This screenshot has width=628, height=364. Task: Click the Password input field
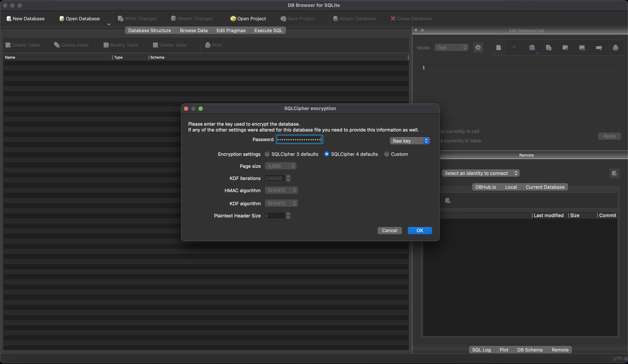299,139
